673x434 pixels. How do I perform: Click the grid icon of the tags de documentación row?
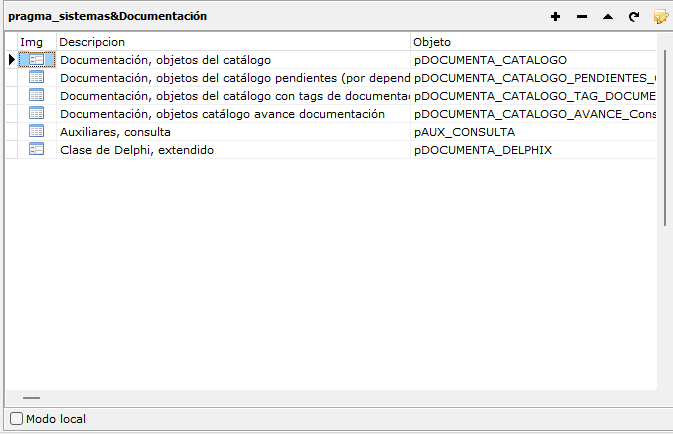click(x=36, y=95)
